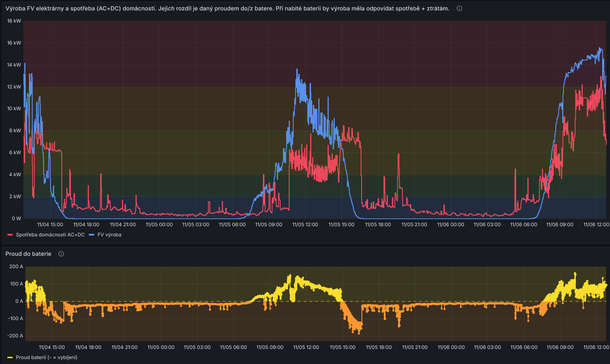
Task: Click the 200 A y-axis label
Action: coord(16,266)
